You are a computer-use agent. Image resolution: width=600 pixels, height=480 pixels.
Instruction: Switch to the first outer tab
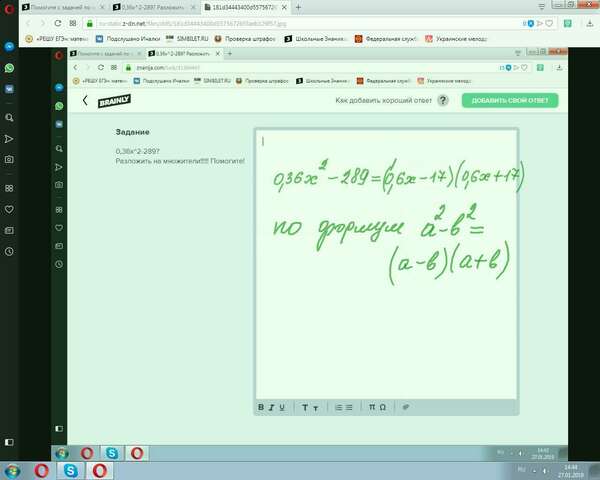(x=64, y=7)
